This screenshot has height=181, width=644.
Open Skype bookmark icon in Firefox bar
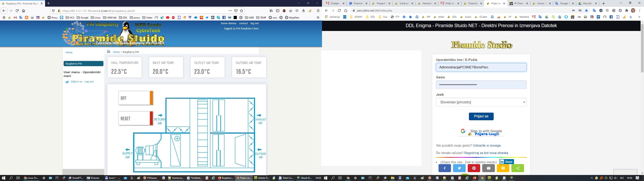[218, 17]
